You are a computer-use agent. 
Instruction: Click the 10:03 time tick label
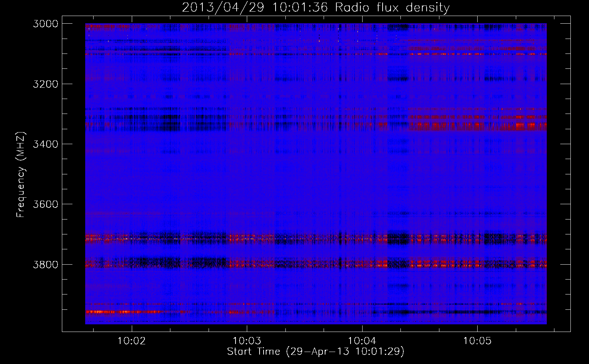247,341
